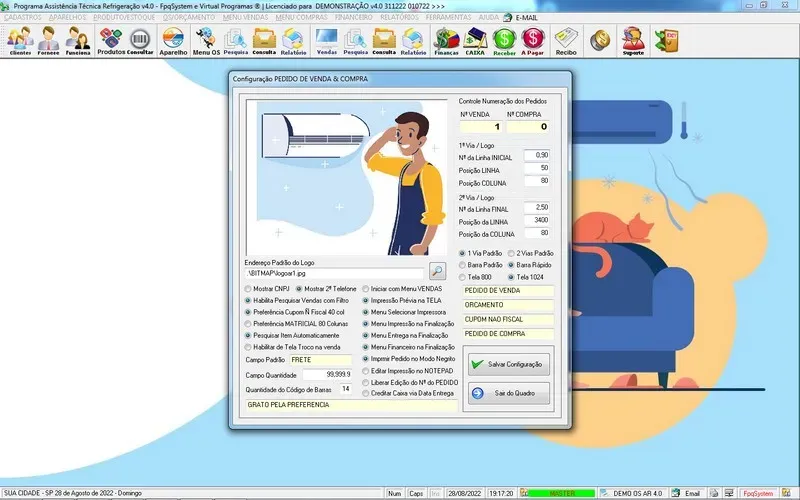800x500 pixels.
Task: Select the Mostrar CNPJ radio option
Action: click(249, 288)
